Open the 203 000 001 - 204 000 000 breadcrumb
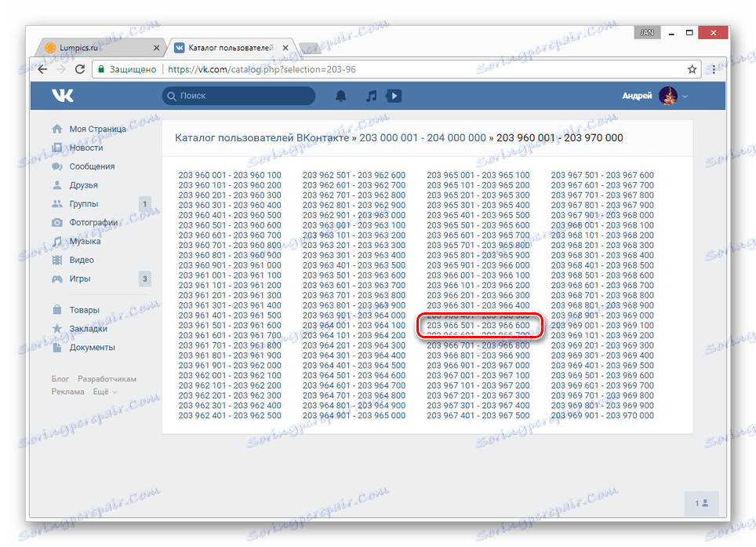 point(423,138)
